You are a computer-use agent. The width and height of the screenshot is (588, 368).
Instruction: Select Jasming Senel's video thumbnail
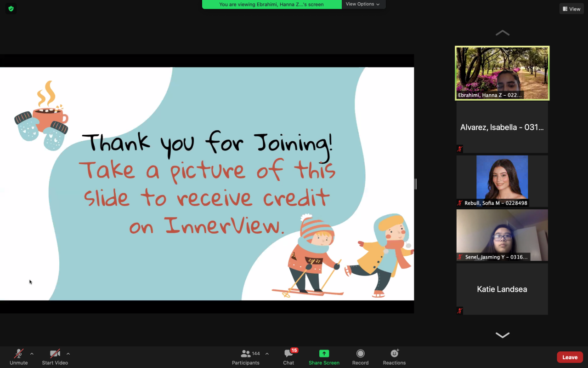click(502, 235)
